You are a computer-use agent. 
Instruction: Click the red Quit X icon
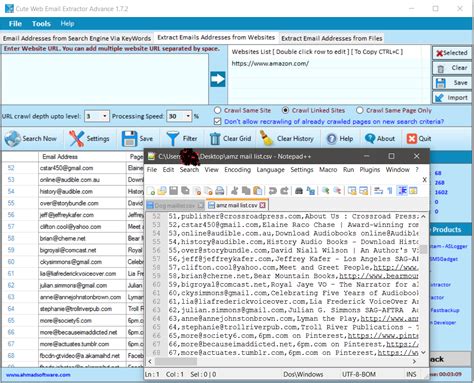tap(412, 138)
